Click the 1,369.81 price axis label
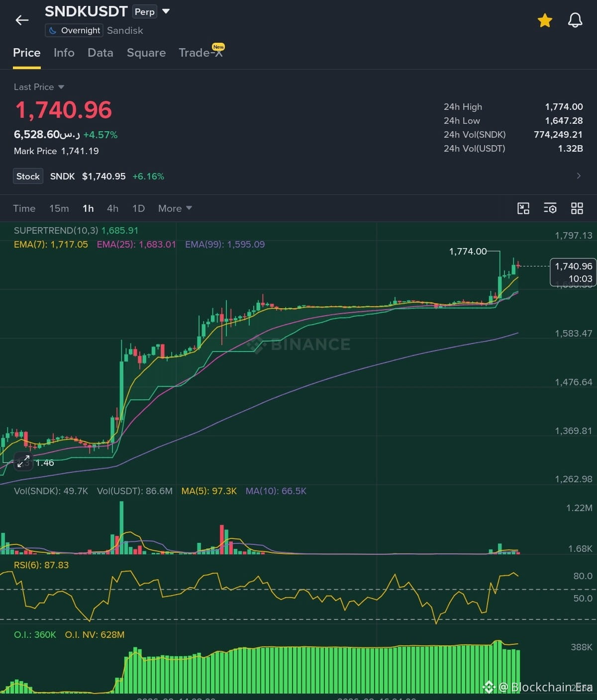 (x=574, y=431)
